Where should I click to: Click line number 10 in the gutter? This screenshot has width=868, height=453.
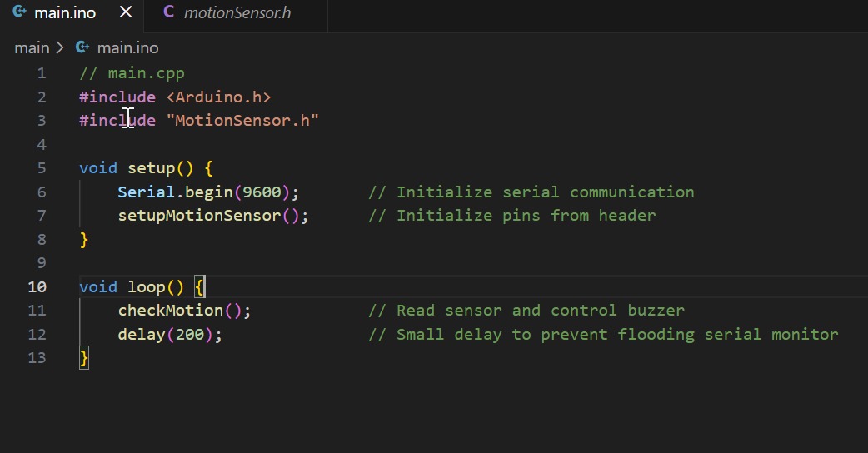(37, 286)
